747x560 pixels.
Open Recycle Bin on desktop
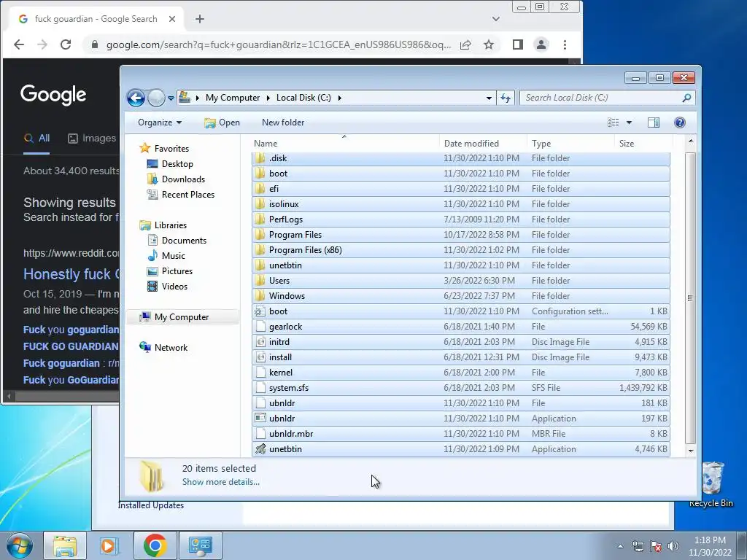coord(711,484)
